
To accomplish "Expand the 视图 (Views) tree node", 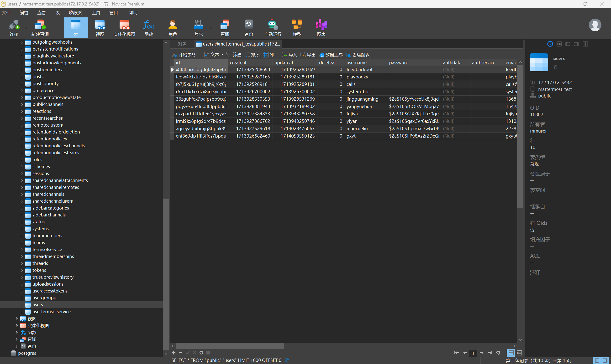I will (17, 319).
